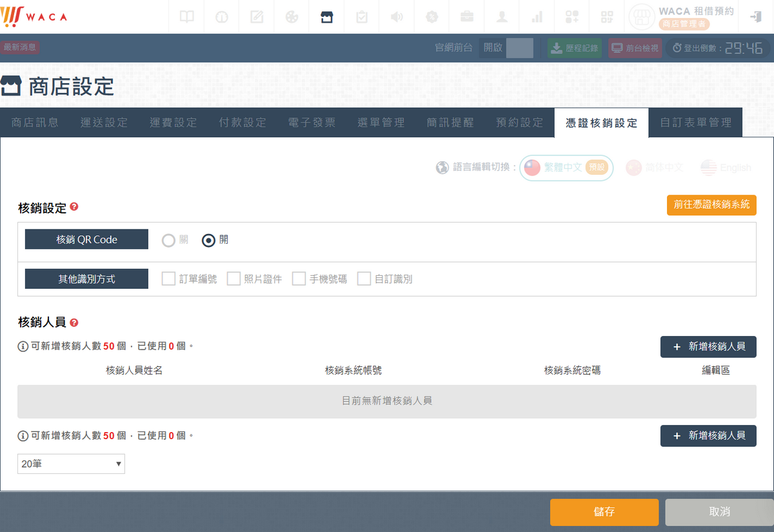Open the briefcase icon in top navigation
774x532 pixels.
click(466, 17)
